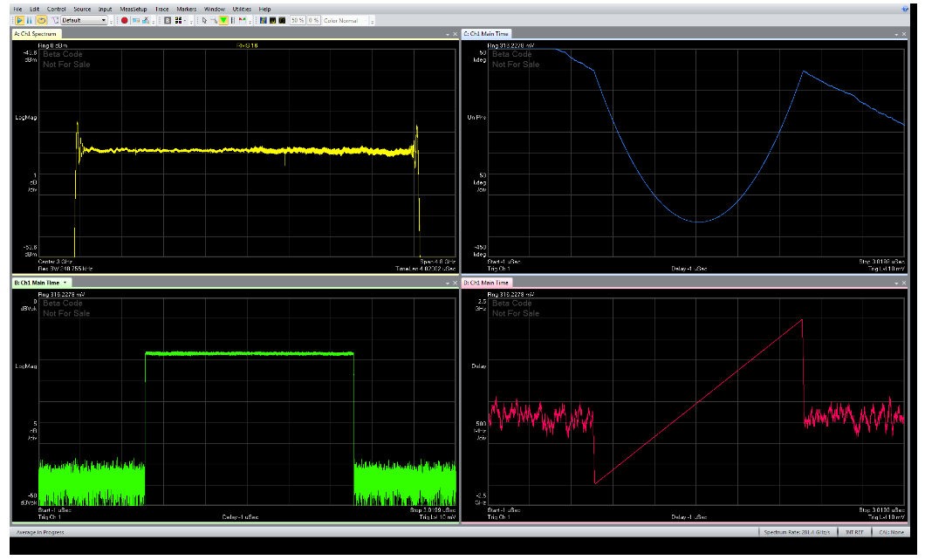Click the A: Ch1 Spectrum tab
This screenshot has width=925, height=560.
tap(34, 34)
